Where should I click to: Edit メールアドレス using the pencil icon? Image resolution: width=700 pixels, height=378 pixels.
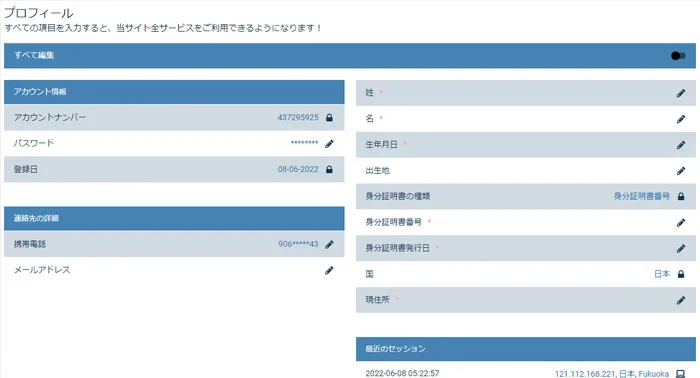click(x=329, y=270)
